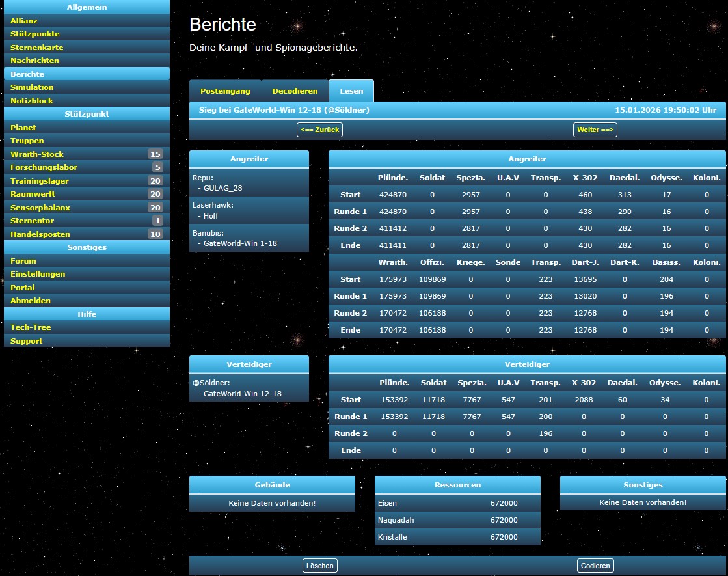Viewport: 728px width, 576px height.
Task: Click Abmelden to log out
Action: tap(31, 301)
